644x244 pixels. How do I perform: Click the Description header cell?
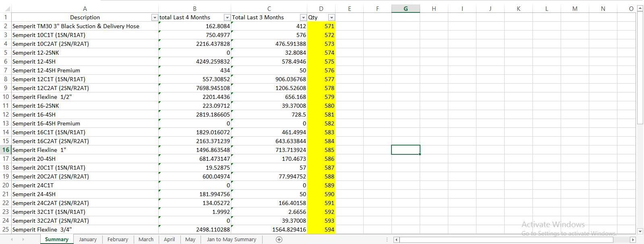(x=85, y=17)
